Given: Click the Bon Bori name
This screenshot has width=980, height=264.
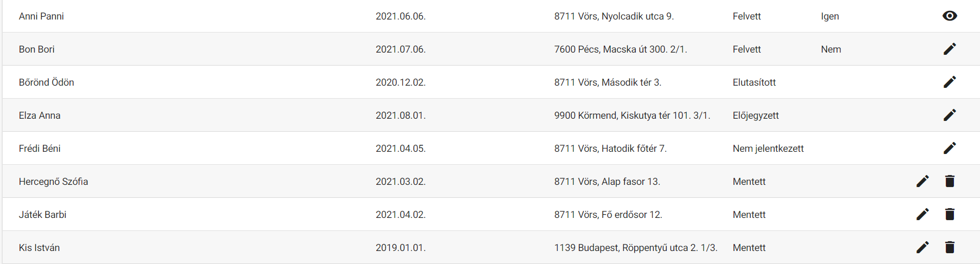Looking at the screenshot, I should coord(36,49).
